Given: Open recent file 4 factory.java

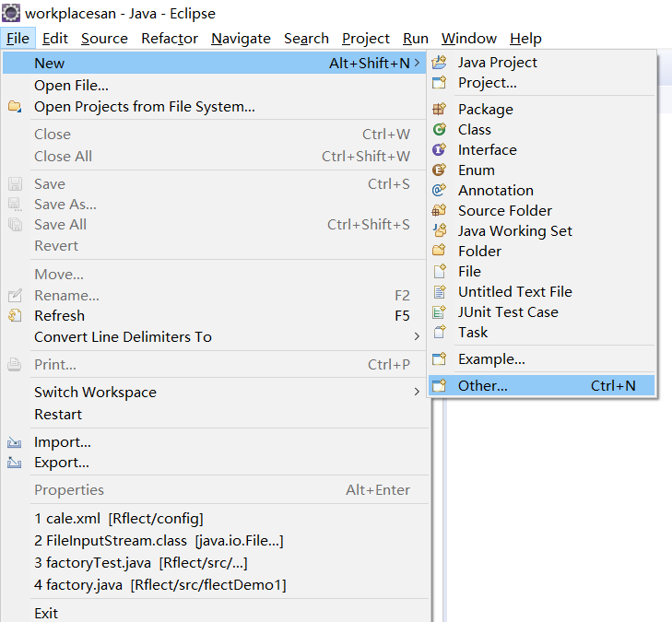Looking at the screenshot, I should tap(214, 585).
